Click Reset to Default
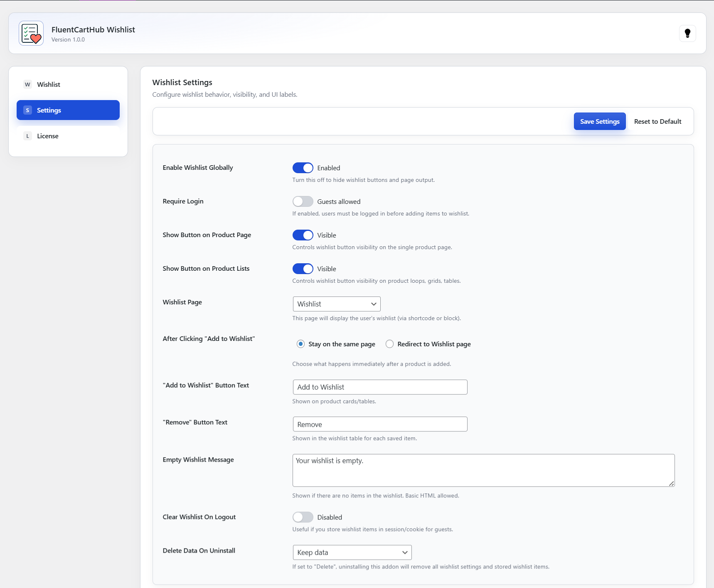The width and height of the screenshot is (714, 588). (x=657, y=121)
